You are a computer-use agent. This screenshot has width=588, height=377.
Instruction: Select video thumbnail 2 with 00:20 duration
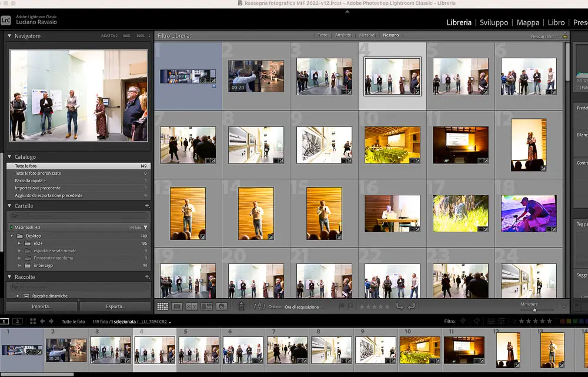coord(256,76)
